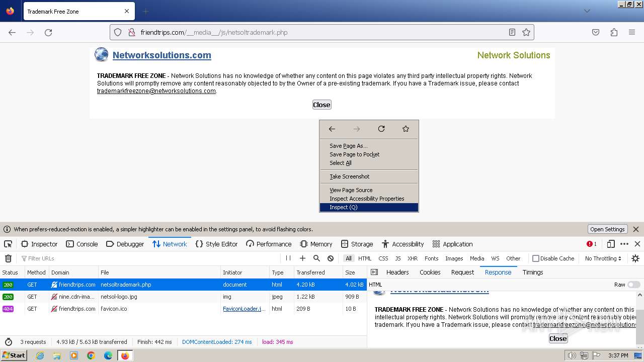Open the Timings tab of the request

click(x=533, y=272)
